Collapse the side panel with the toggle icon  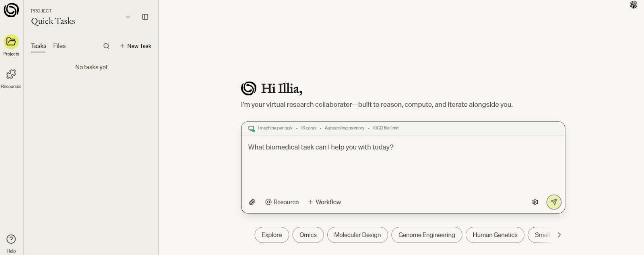click(x=145, y=17)
